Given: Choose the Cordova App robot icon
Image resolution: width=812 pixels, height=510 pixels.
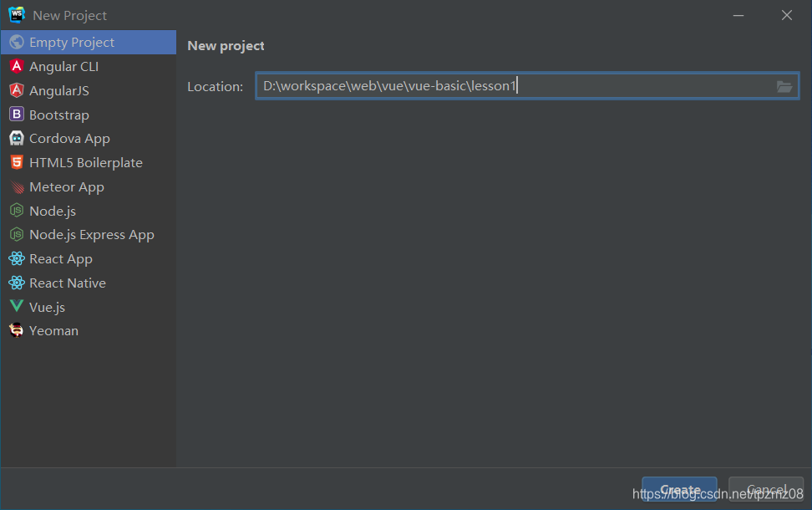Looking at the screenshot, I should pos(17,139).
